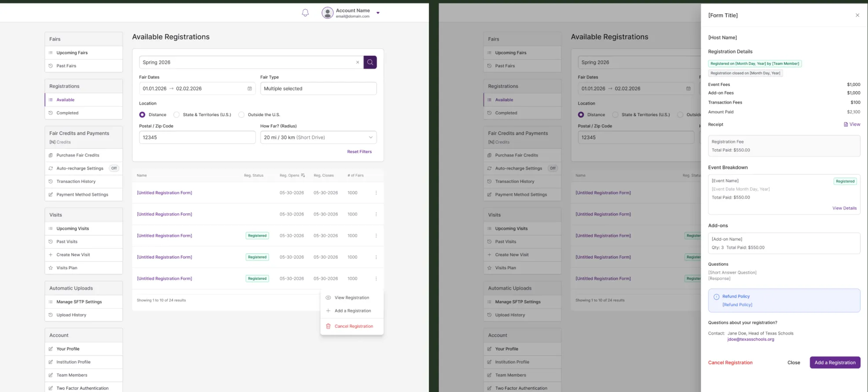Select Distance radio on the undimmed page
The height and width of the screenshot is (392, 868).
pyautogui.click(x=142, y=115)
